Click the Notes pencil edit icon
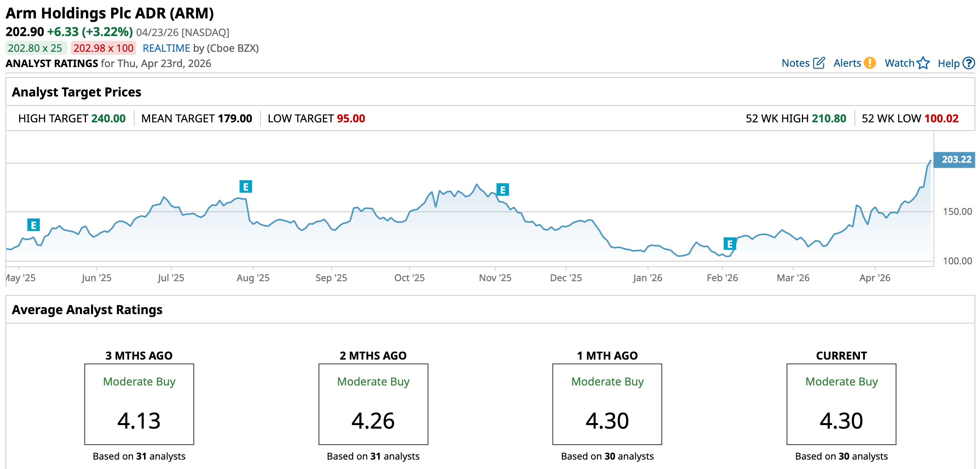Viewport: 980px width, 469px height. [x=819, y=63]
